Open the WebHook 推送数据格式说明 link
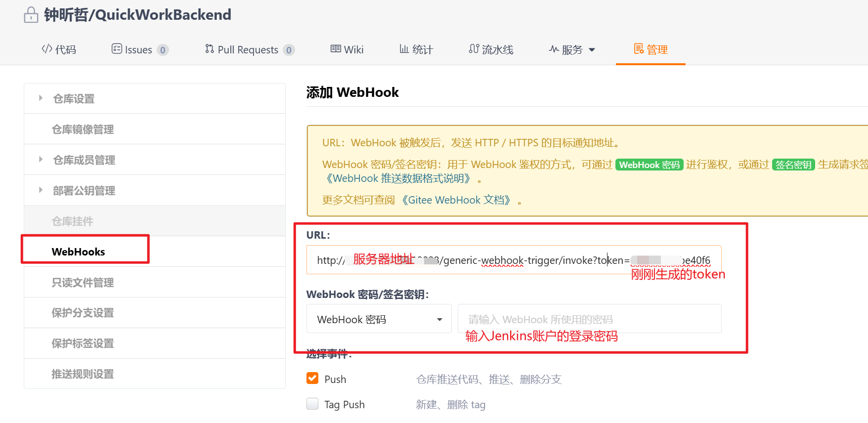Viewport: 868px width, 423px height. pos(398,178)
